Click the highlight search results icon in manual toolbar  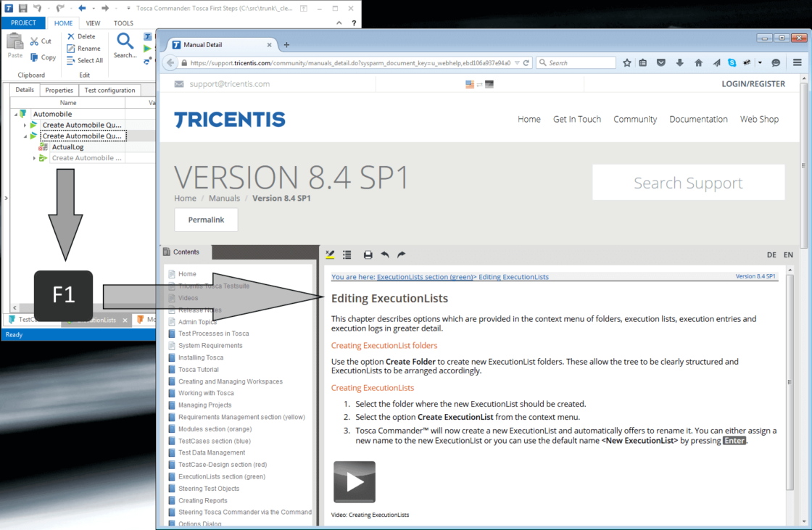(x=330, y=254)
